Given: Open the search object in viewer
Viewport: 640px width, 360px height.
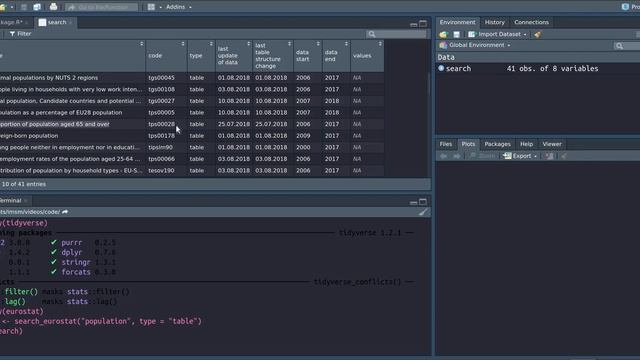Looking at the screenshot, I should [458, 69].
